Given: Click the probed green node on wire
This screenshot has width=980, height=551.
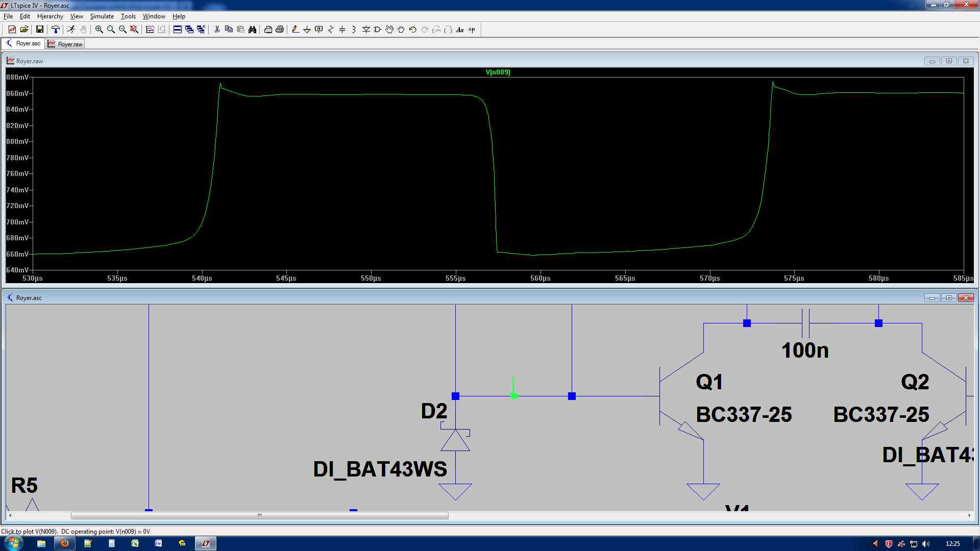Looking at the screenshot, I should [514, 396].
